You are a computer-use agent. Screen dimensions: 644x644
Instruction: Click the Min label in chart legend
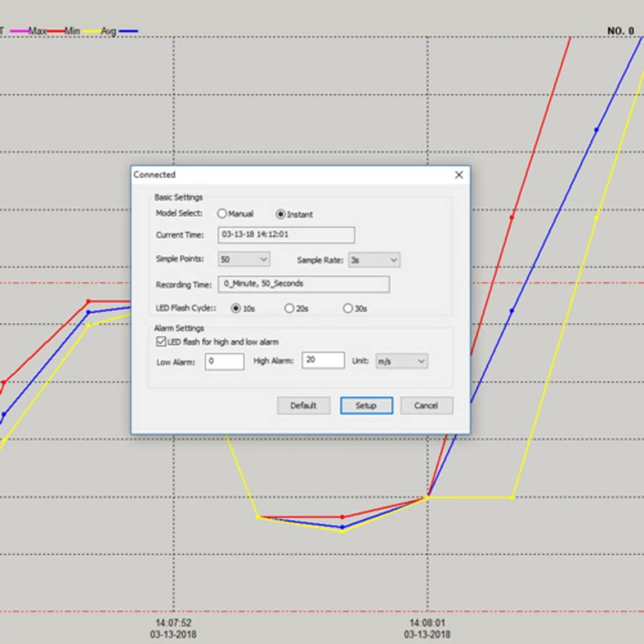72,31
